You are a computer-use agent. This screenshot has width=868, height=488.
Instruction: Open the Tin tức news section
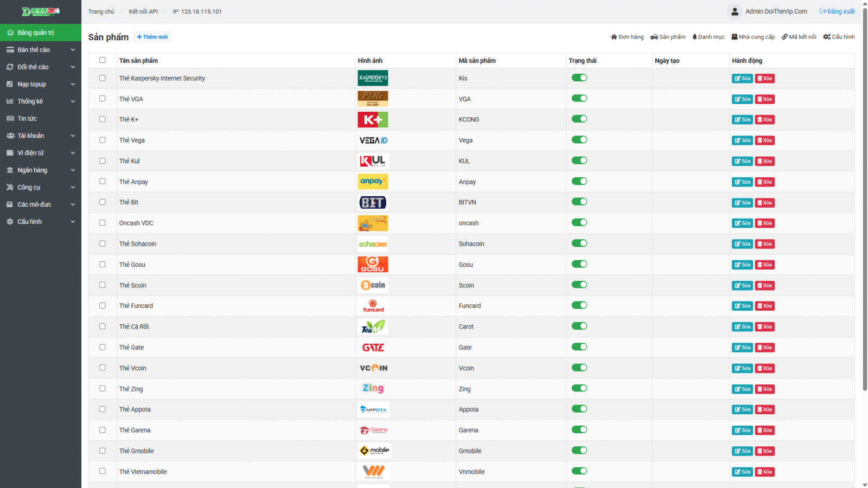tap(27, 119)
